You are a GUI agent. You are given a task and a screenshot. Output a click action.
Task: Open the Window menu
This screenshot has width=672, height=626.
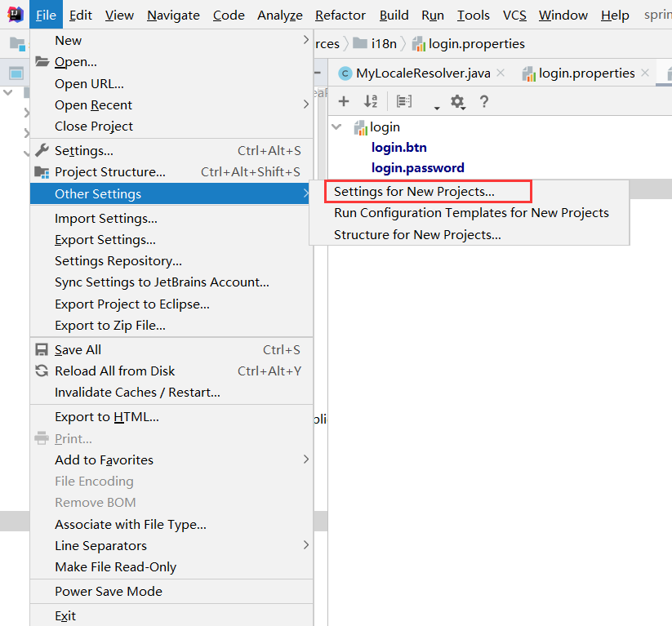(x=563, y=15)
